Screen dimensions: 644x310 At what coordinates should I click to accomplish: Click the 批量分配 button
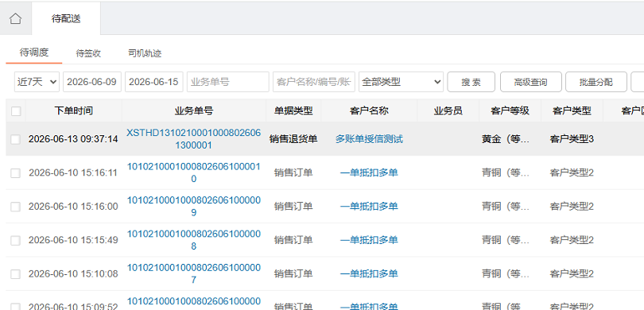(596, 82)
